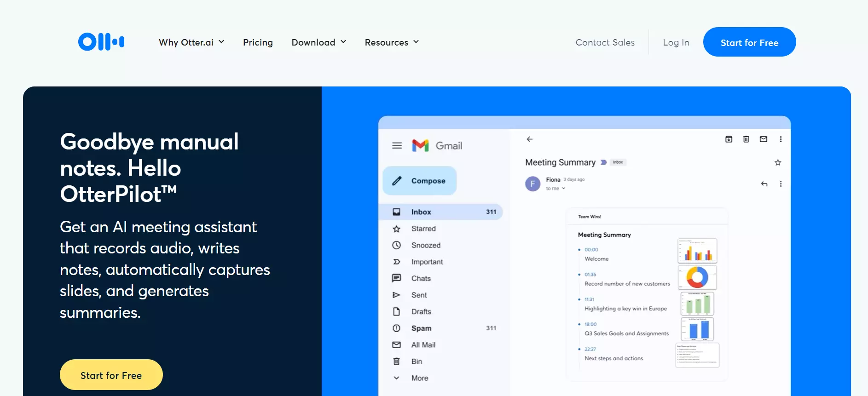Click the 22:27 timestamp
This screenshot has width=868, height=396.
point(590,349)
